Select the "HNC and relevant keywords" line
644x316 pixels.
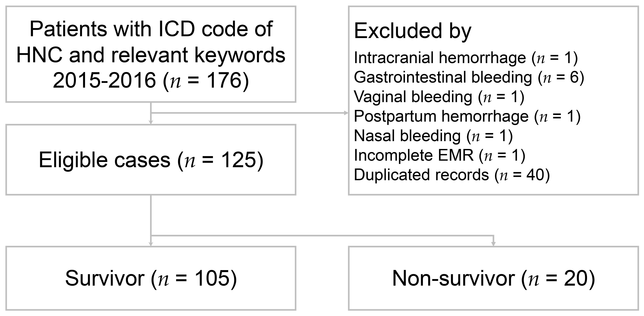[151, 55]
